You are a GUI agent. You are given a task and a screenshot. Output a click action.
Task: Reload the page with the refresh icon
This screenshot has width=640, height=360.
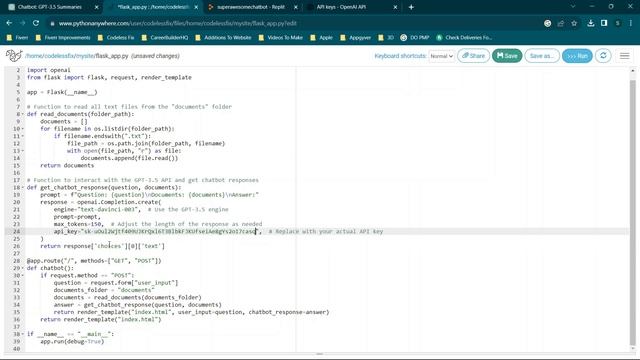pyautogui.click(x=36, y=23)
